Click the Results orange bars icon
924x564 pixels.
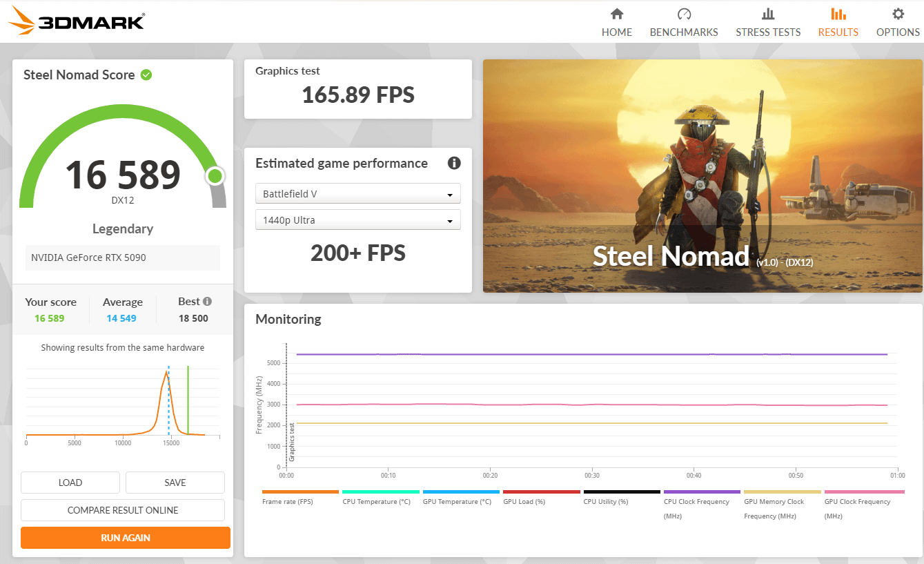pyautogui.click(x=838, y=14)
